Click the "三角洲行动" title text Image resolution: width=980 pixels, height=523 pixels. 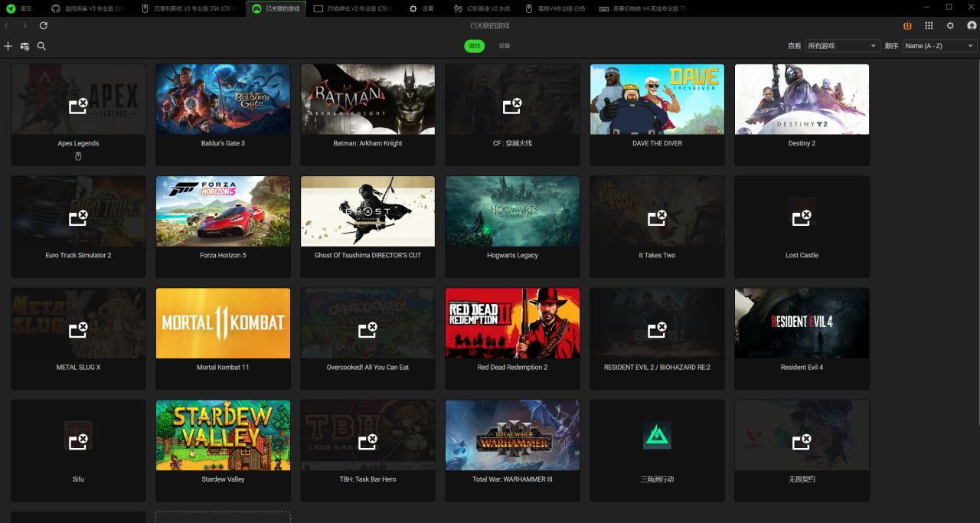pyautogui.click(x=657, y=479)
